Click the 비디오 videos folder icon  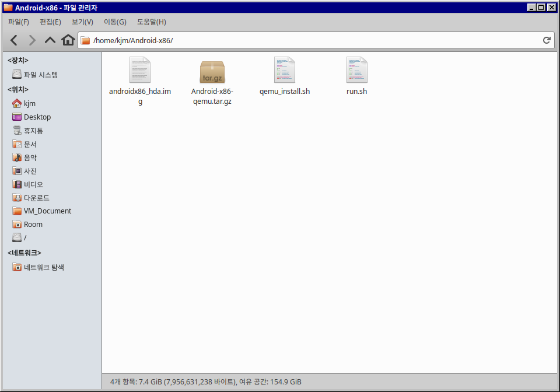tap(17, 184)
